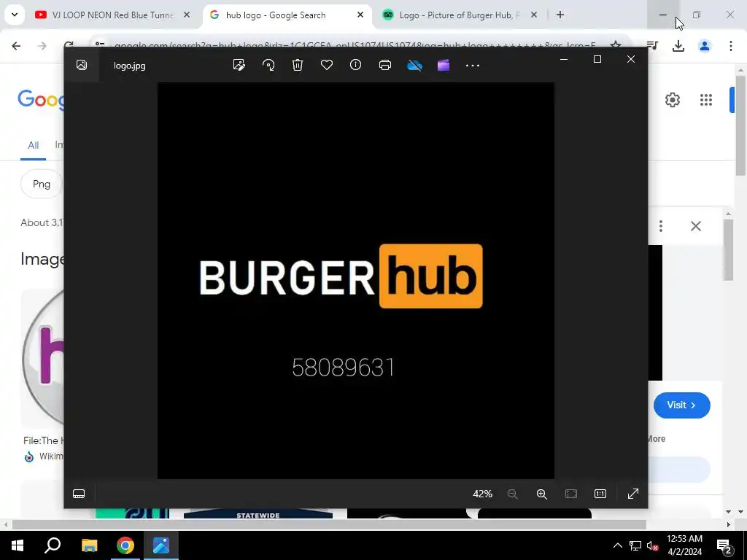The height and width of the screenshot is (560, 747).
Task: Switch to the Burger Hub Logo picture tab
Action: pos(460,15)
